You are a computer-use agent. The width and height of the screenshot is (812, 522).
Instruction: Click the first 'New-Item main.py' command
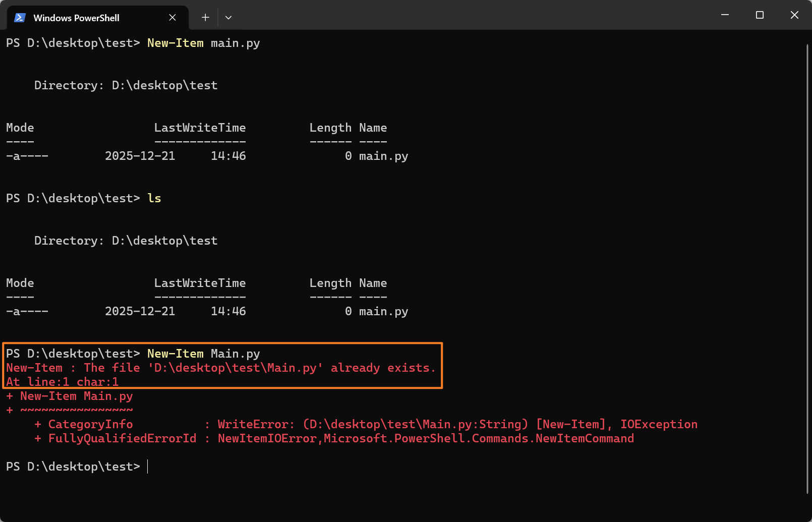coord(203,43)
